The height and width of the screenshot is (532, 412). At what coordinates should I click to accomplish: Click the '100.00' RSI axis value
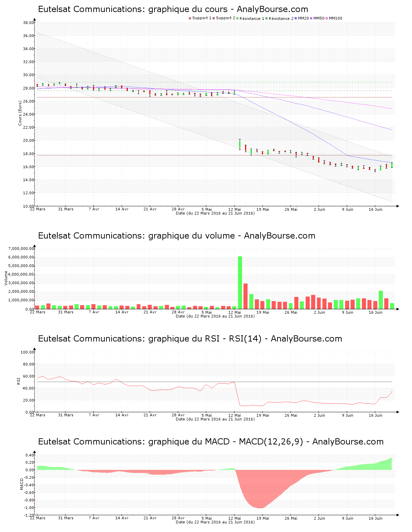coord(27,352)
